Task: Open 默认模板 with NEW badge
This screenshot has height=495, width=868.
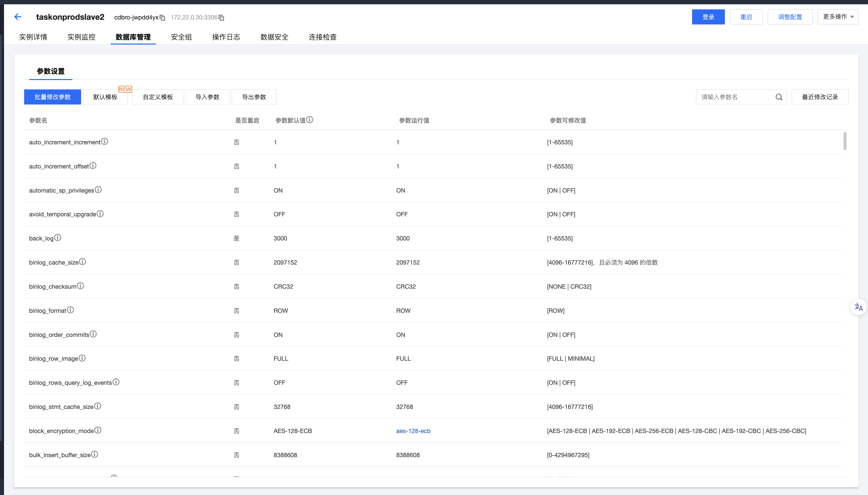Action: [x=105, y=97]
